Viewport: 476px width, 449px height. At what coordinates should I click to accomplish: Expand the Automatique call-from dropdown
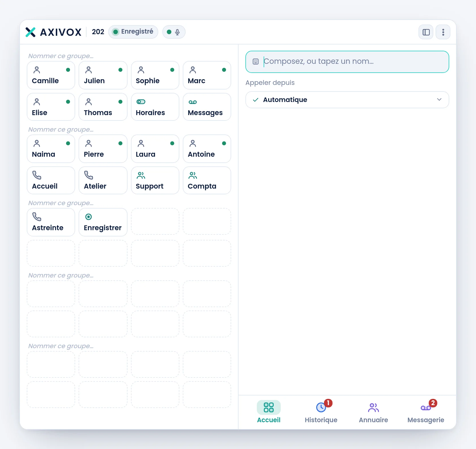point(347,100)
